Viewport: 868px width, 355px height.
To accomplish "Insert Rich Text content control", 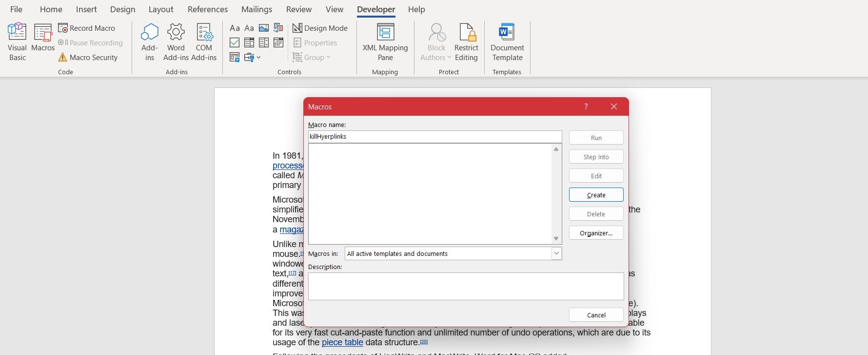I will coord(235,28).
